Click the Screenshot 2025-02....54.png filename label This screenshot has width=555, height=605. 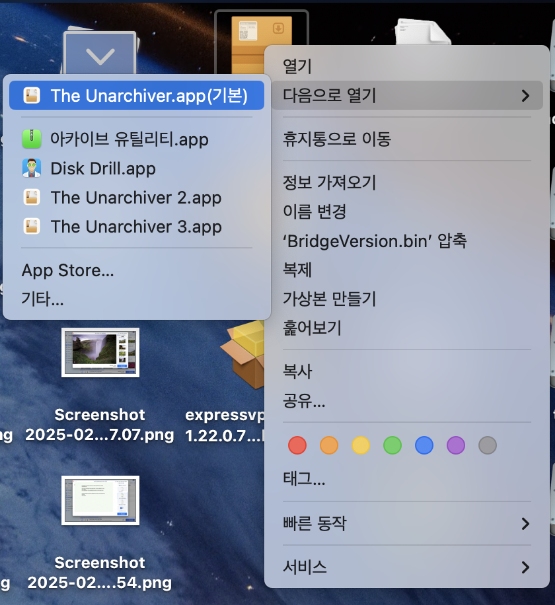click(x=100, y=573)
